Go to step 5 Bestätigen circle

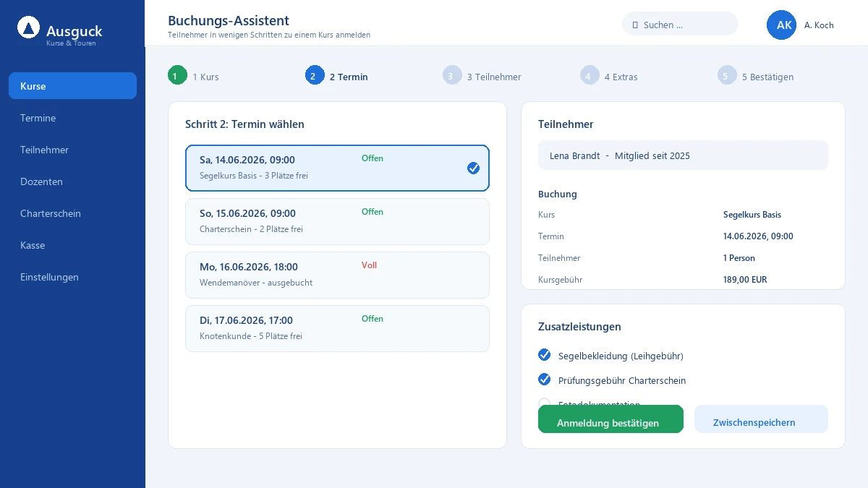click(727, 75)
